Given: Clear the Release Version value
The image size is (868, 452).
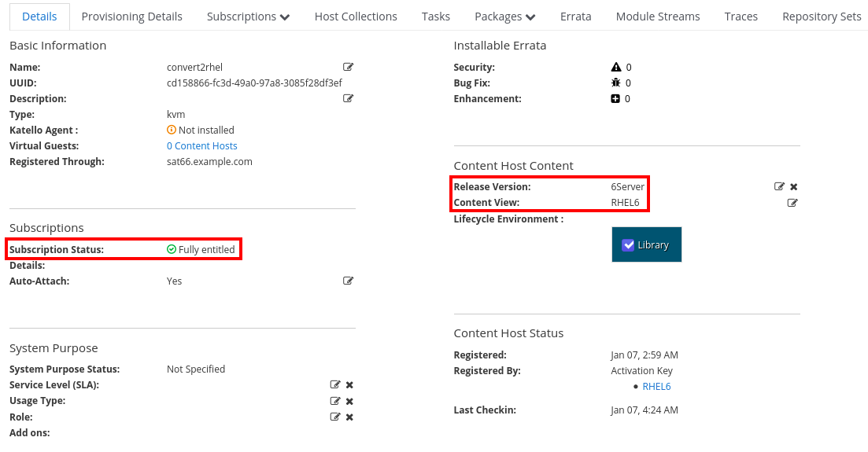Looking at the screenshot, I should [x=794, y=187].
